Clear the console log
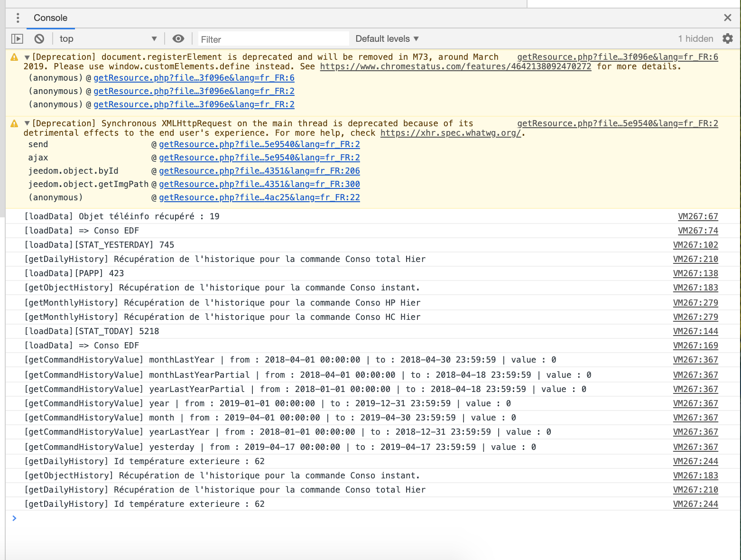Viewport: 741px width, 560px height. tap(39, 39)
